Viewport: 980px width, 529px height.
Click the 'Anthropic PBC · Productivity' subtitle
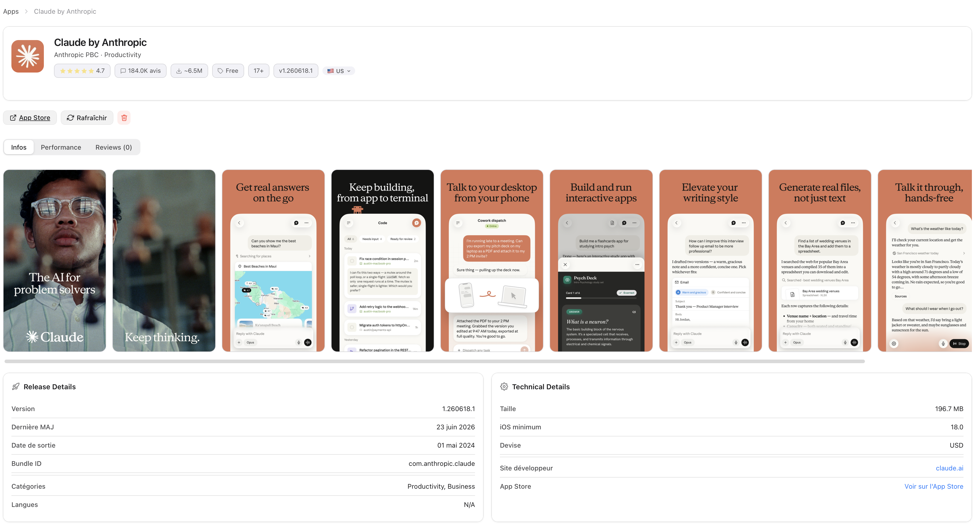coord(97,55)
